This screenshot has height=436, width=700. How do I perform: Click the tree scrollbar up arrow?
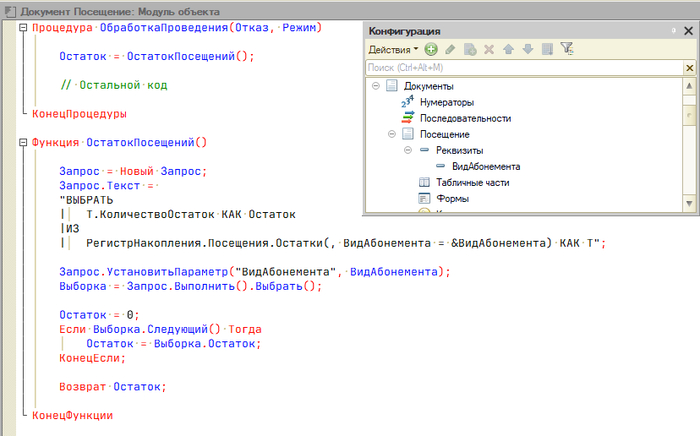click(x=689, y=85)
